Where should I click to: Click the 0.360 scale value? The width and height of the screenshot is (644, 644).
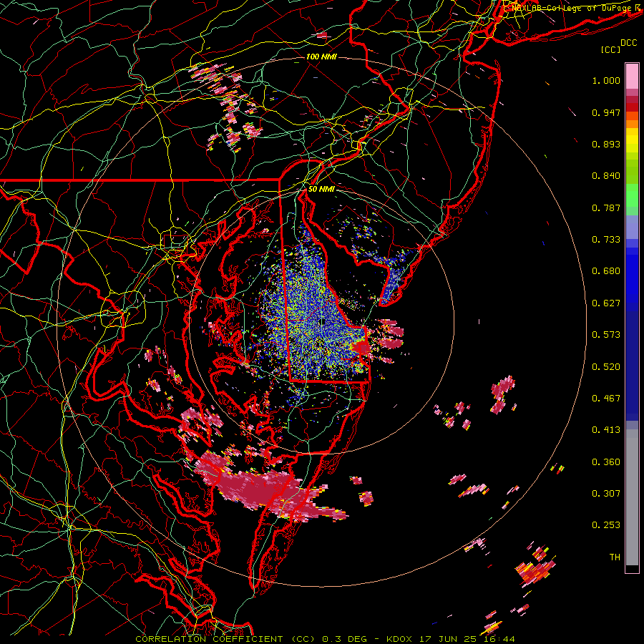pyautogui.click(x=606, y=462)
